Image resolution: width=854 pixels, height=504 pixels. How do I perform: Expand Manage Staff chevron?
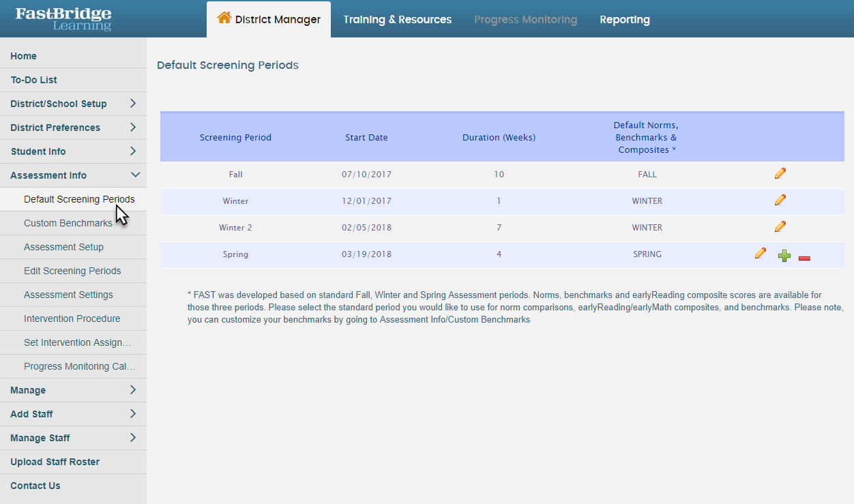tap(133, 438)
